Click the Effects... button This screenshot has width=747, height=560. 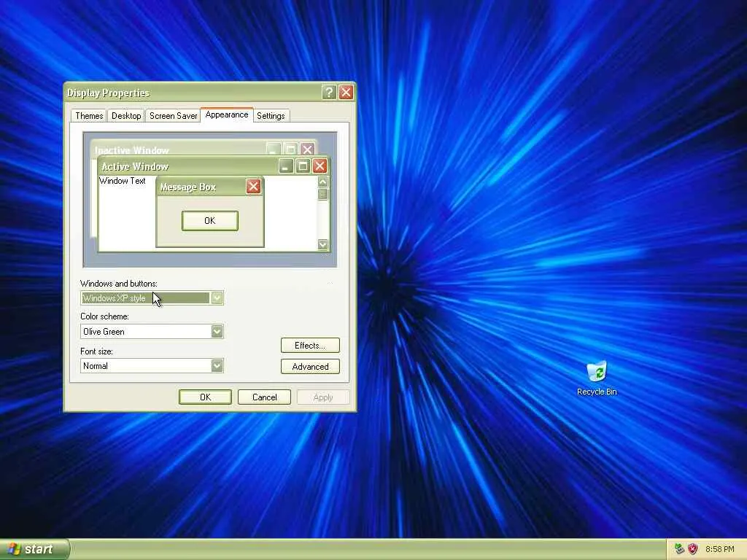(310, 345)
